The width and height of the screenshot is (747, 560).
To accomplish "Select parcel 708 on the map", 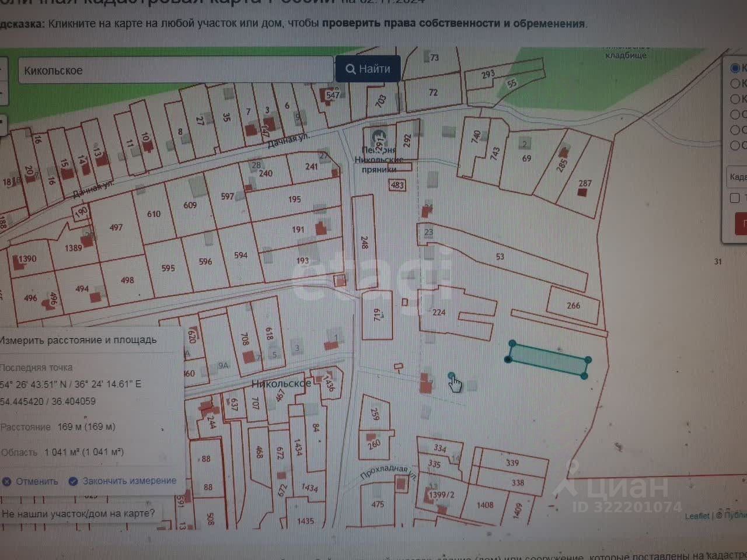I will (x=245, y=339).
